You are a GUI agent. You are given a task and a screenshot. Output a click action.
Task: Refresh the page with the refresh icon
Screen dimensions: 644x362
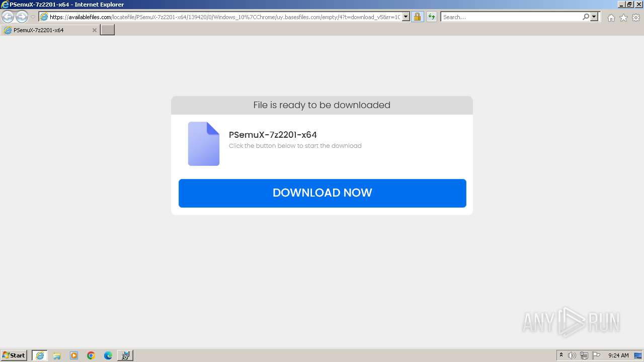[432, 17]
